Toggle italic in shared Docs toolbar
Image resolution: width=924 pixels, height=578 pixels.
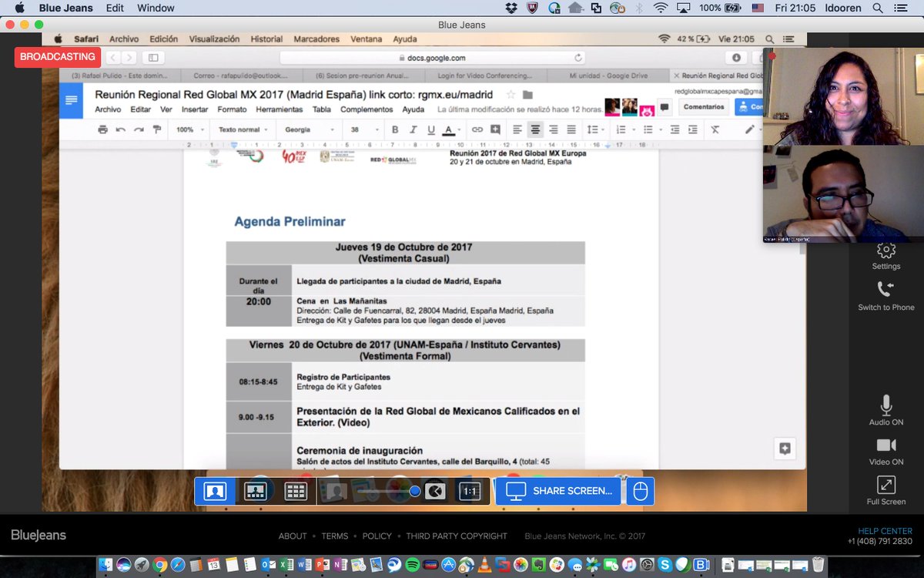coord(413,129)
